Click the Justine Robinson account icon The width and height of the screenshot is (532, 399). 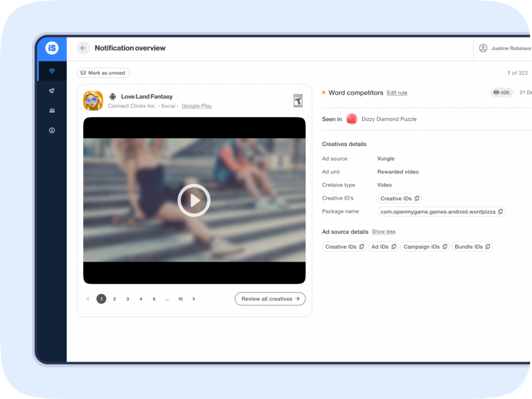coord(483,48)
